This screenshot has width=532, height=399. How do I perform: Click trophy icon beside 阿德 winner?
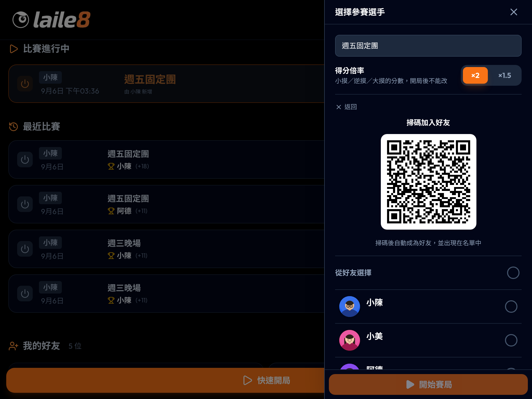111,211
